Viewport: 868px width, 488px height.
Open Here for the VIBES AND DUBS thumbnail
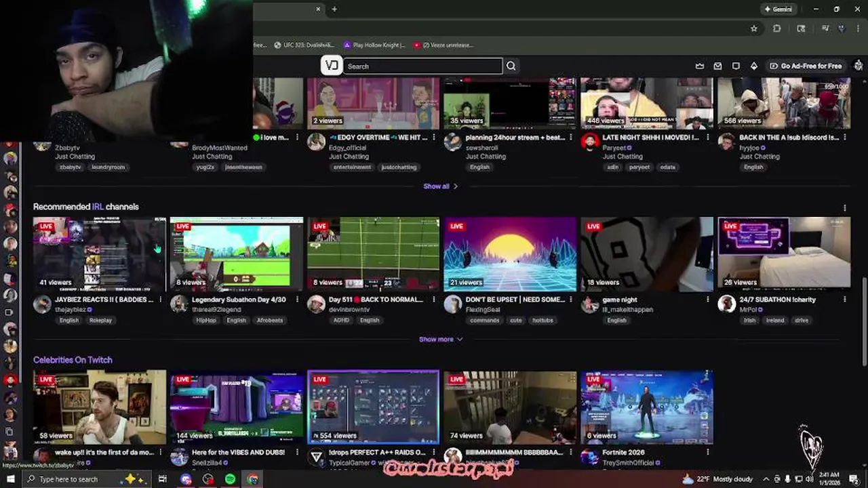[x=237, y=407]
